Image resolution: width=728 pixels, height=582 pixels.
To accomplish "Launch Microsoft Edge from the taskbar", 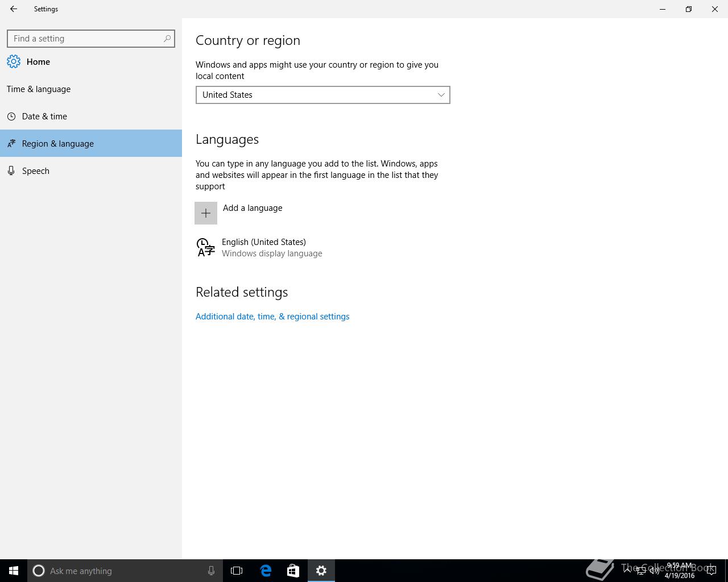I will click(266, 571).
